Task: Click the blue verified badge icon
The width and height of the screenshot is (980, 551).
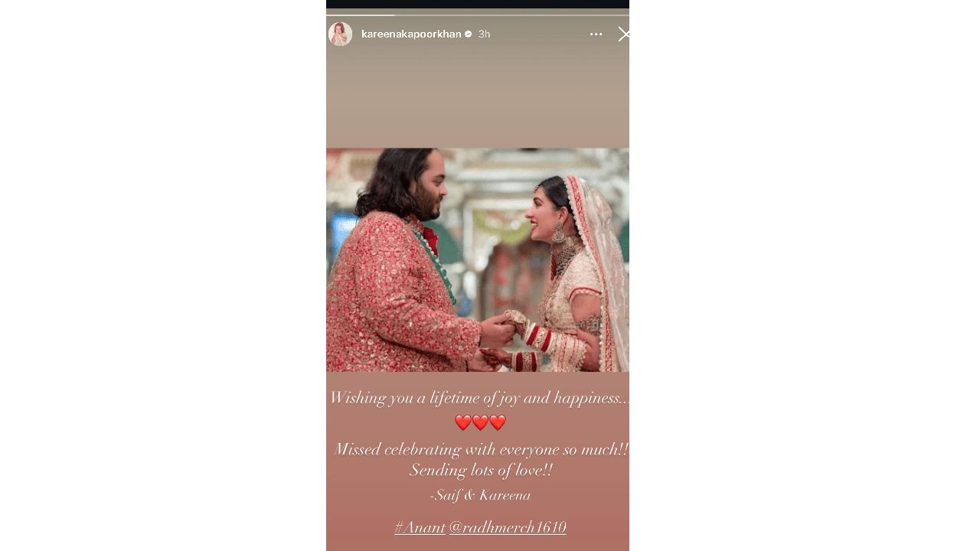Action: [x=469, y=34]
